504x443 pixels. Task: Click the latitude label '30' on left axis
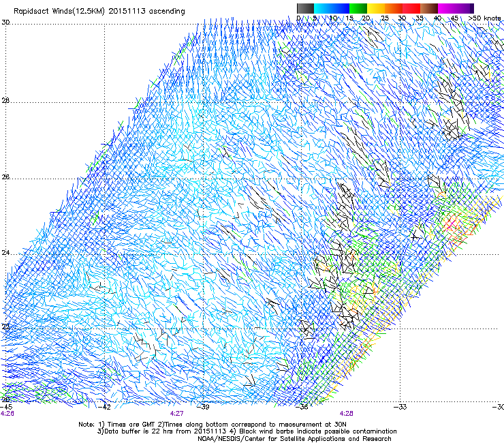coord(5,22)
